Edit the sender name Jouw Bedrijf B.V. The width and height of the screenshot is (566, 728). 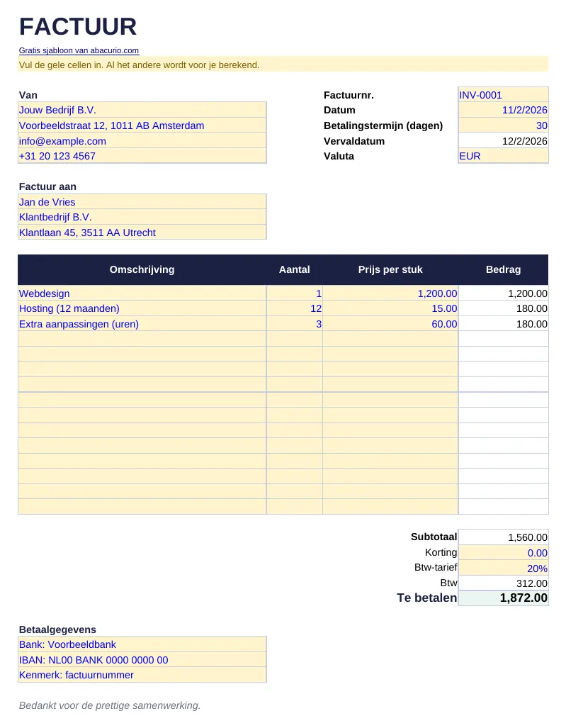142,110
